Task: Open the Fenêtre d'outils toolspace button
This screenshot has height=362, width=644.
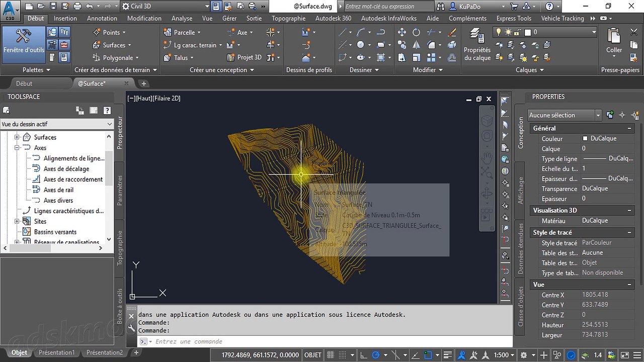Action: 24,44
